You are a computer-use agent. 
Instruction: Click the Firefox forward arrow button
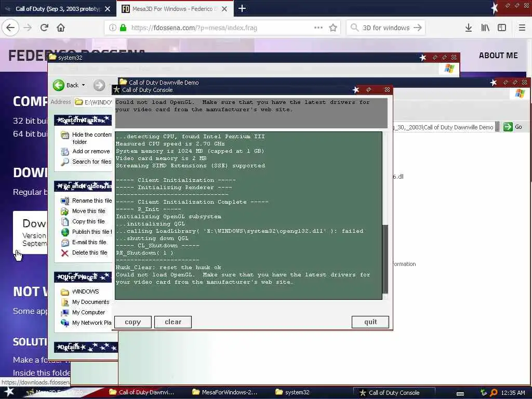coord(28,28)
